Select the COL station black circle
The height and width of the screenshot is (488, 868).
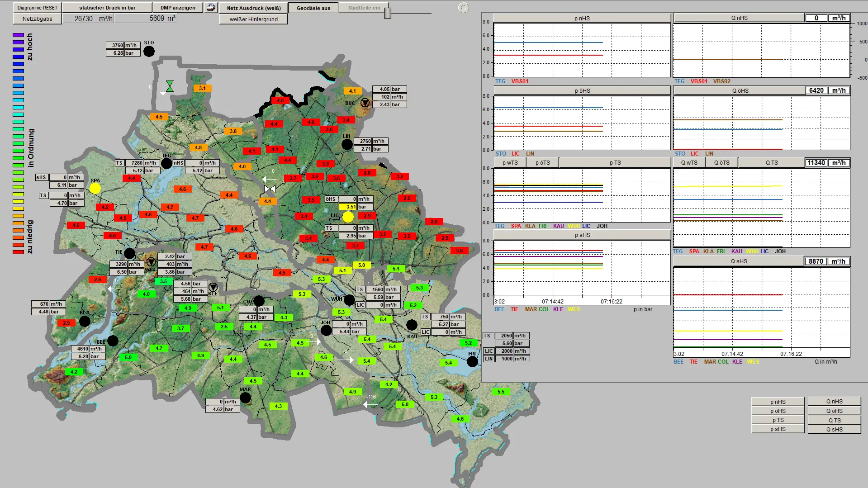tap(259, 301)
